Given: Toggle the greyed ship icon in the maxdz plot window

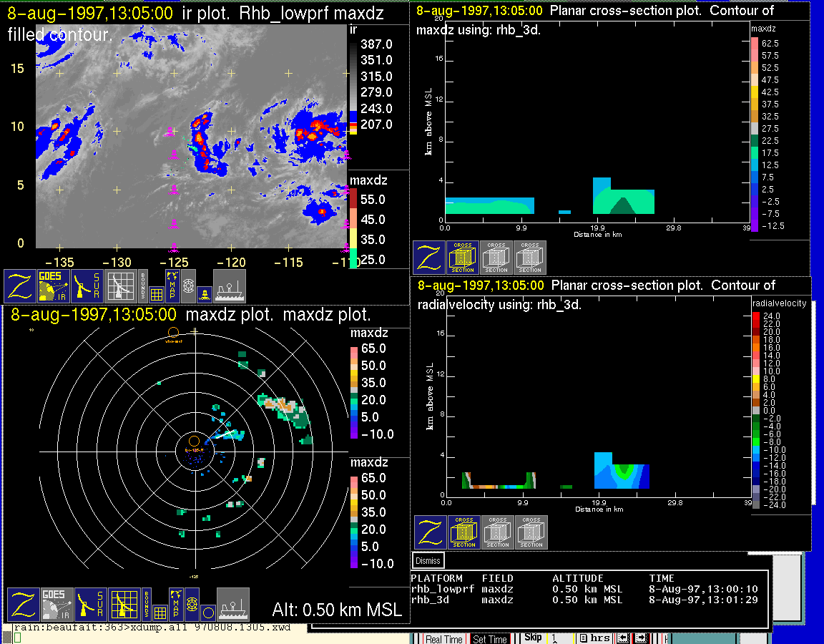Looking at the screenshot, I should click(x=232, y=605).
